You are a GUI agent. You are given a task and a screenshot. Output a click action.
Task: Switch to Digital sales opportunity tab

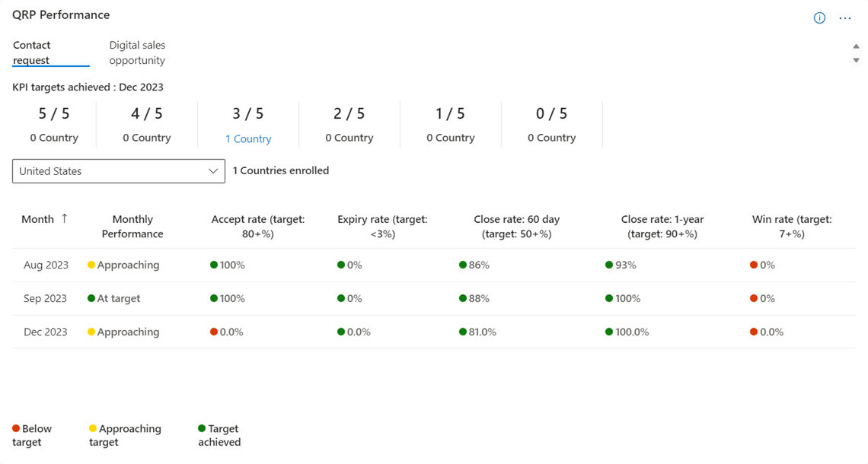click(x=137, y=52)
